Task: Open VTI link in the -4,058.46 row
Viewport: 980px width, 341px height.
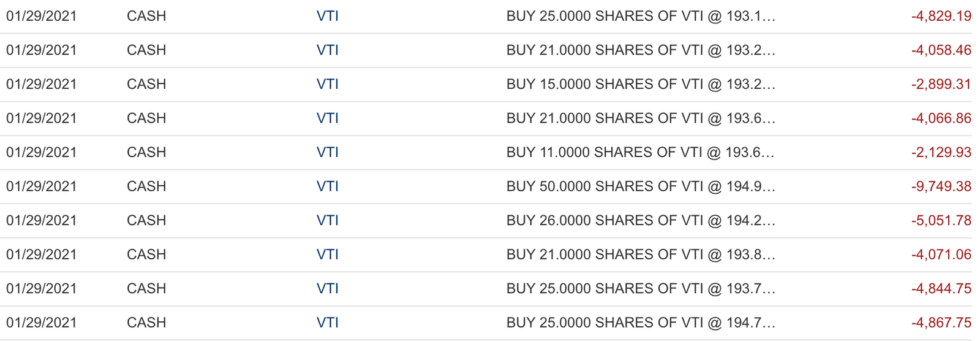Action: point(327,50)
